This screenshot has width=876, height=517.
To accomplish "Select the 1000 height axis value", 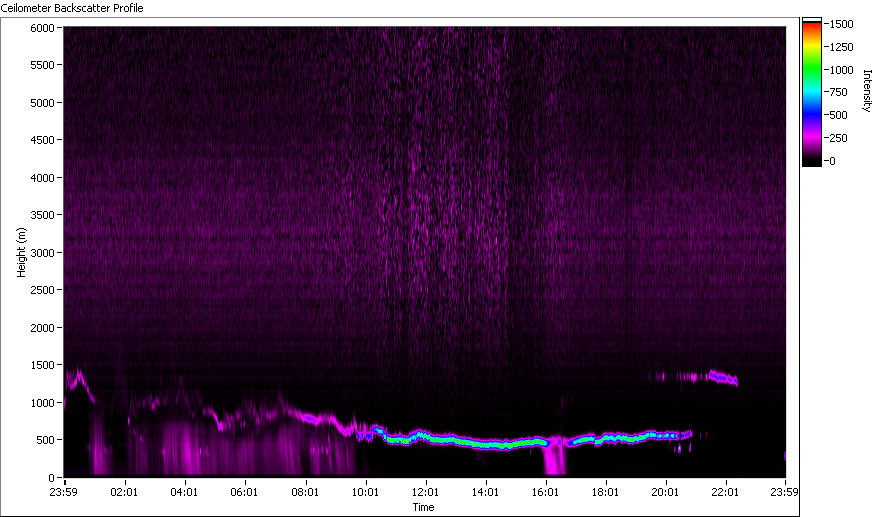I will click(42, 402).
